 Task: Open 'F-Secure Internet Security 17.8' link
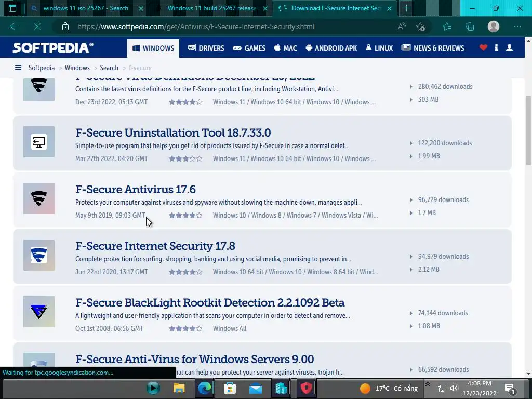pyautogui.click(x=155, y=246)
